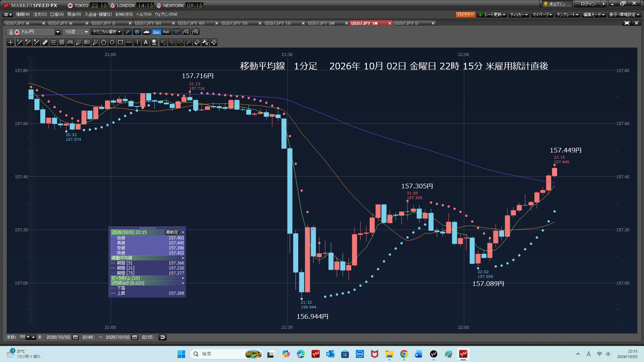Select the text label 'A' tool
Screen dimensions: 644x362
coord(146,42)
